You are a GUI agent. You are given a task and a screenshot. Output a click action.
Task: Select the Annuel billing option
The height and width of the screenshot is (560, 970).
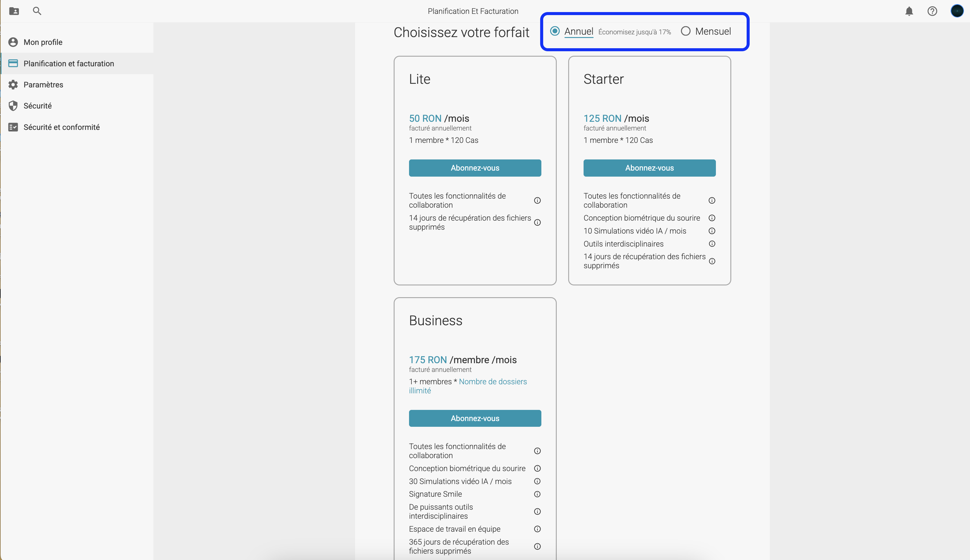pyautogui.click(x=555, y=31)
